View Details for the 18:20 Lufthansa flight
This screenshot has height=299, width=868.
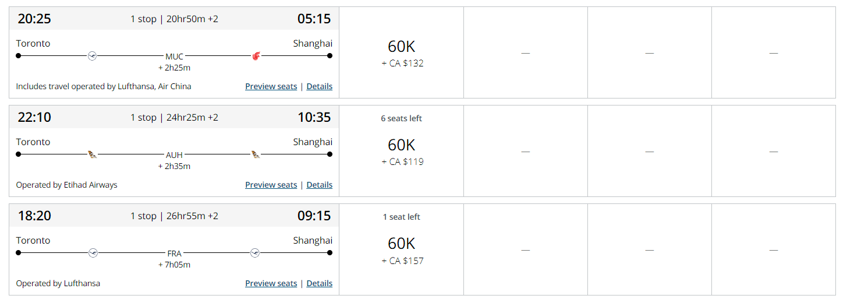pos(320,283)
